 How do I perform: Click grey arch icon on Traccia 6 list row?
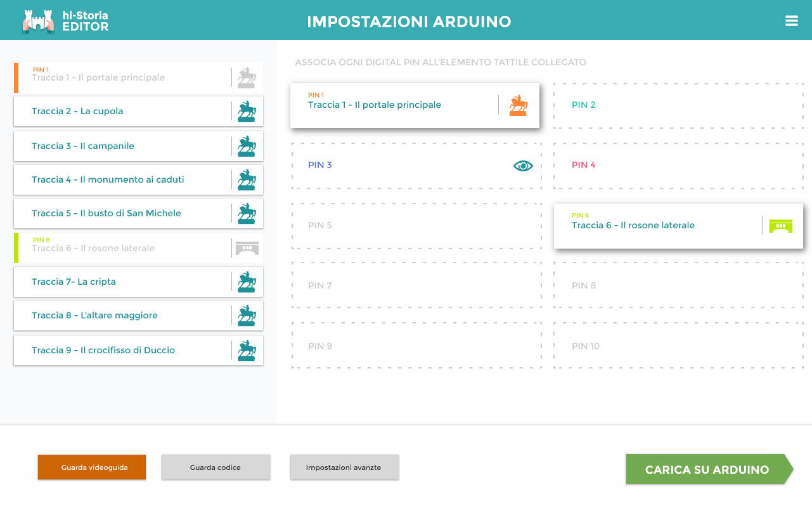(x=247, y=248)
